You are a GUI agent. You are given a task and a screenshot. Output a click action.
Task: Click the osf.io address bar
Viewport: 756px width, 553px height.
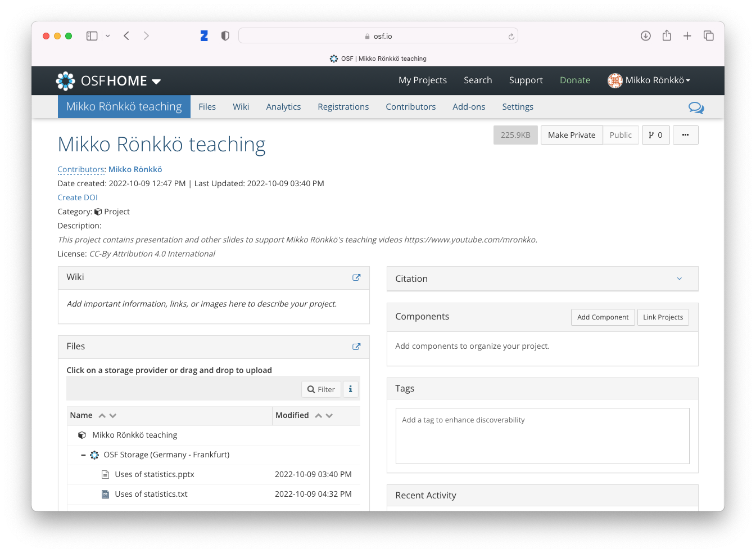point(378,36)
